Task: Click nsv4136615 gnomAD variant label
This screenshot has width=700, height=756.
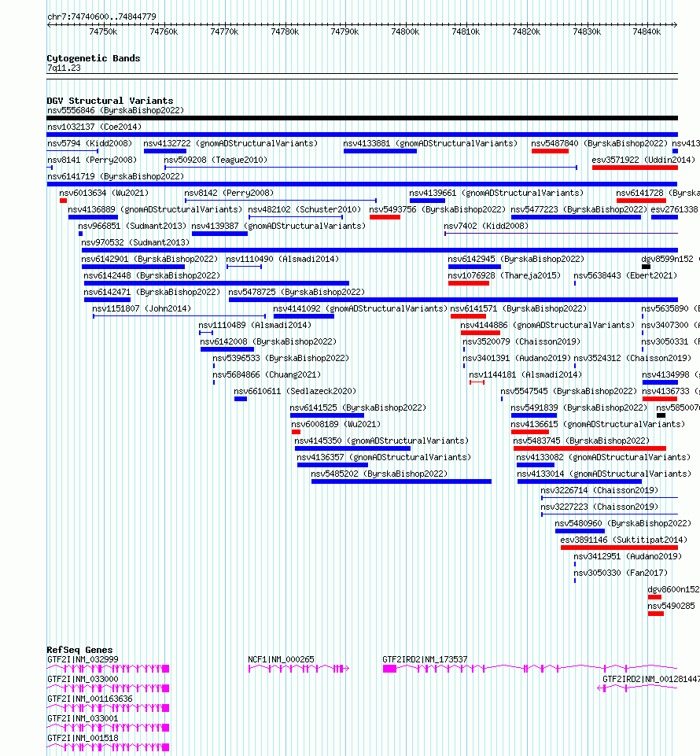Action: 598,424
